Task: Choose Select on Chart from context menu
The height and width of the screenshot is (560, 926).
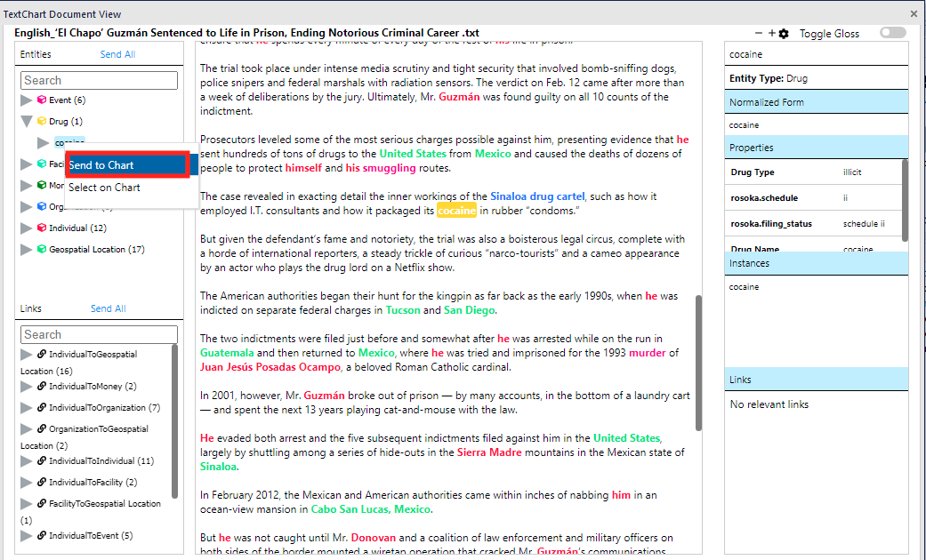Action: coord(105,188)
